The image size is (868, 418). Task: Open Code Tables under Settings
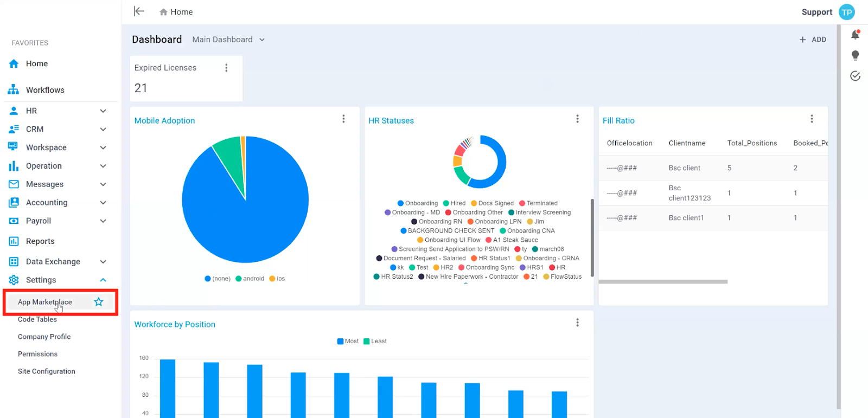pyautogui.click(x=37, y=319)
